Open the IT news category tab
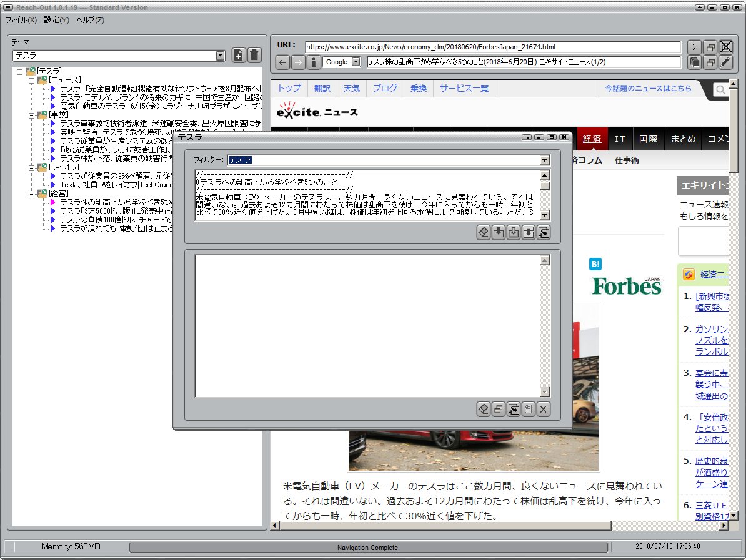746x560 pixels. (619, 139)
